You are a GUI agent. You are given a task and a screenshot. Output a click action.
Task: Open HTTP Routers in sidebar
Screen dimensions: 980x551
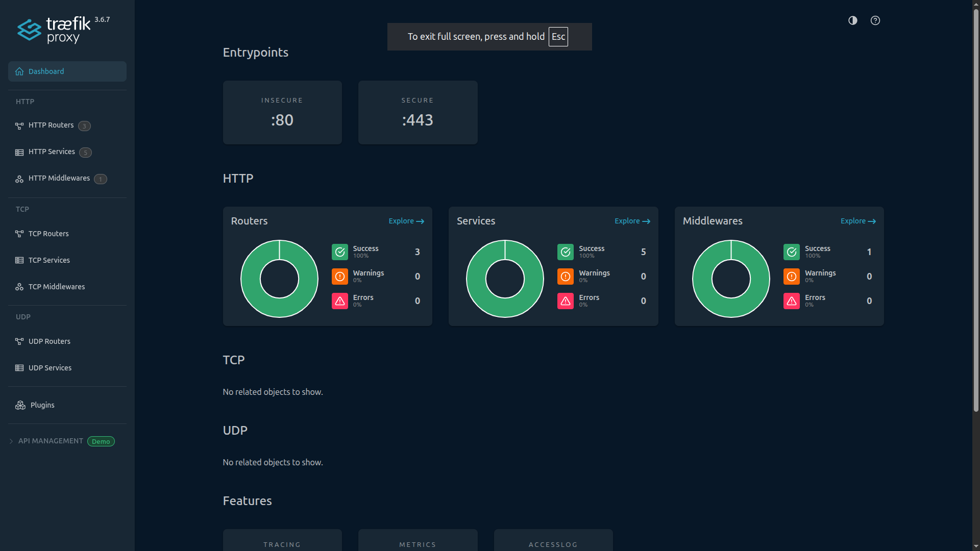[x=51, y=126]
